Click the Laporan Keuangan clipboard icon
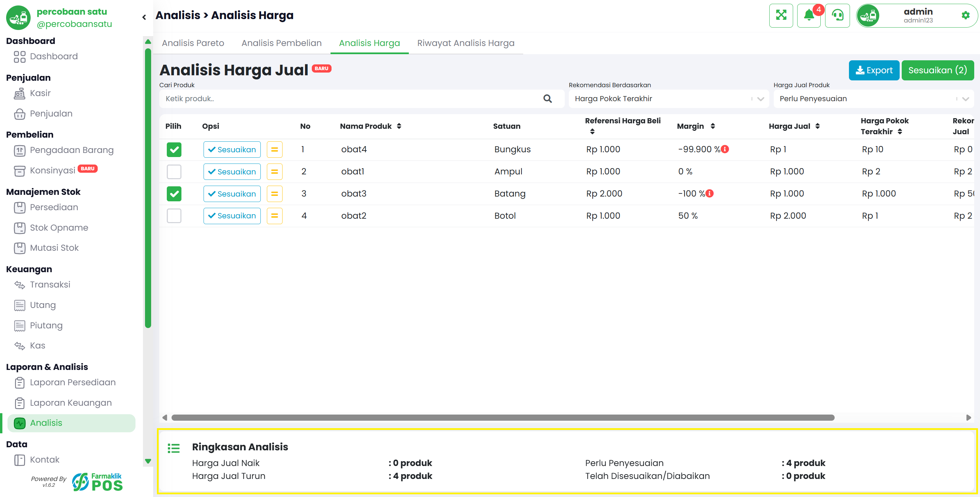The width and height of the screenshot is (980, 497). 19,403
